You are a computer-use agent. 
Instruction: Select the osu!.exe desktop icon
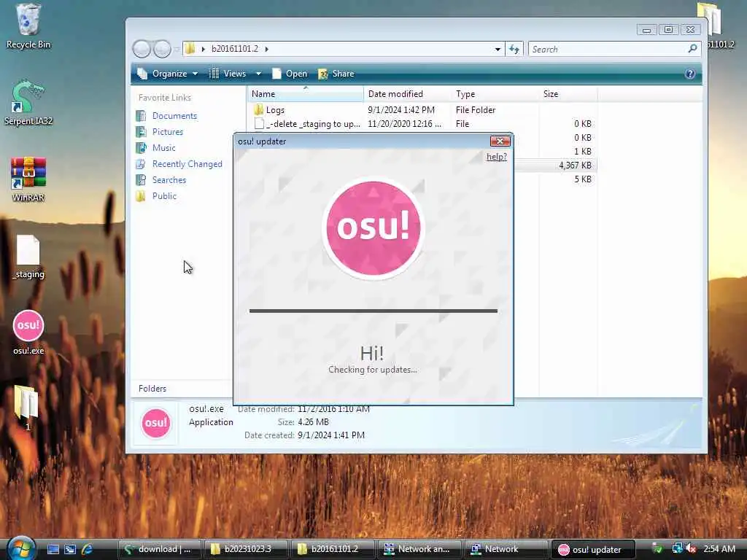click(x=28, y=332)
